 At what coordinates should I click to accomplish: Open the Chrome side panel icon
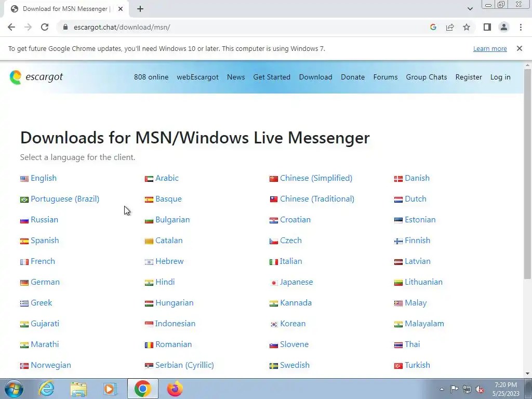(x=487, y=27)
